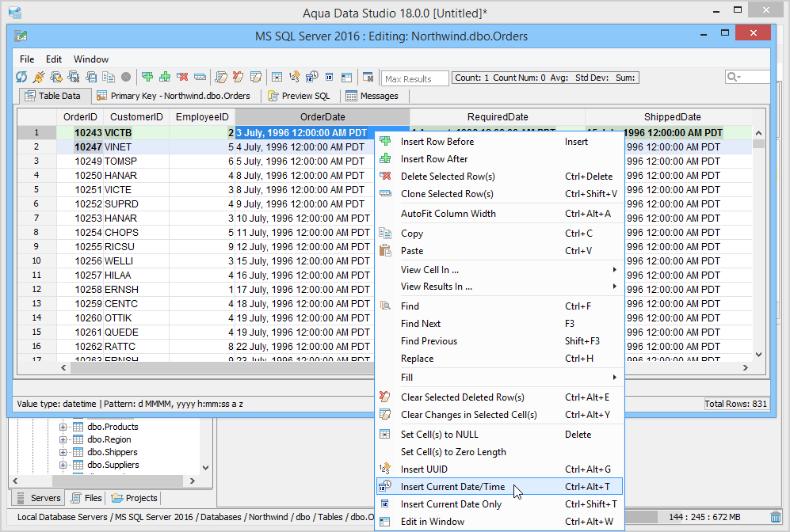Click the memory usage indicator 144 : 245 : 672 MB
This screenshot has height=532, width=790.
pos(704,517)
